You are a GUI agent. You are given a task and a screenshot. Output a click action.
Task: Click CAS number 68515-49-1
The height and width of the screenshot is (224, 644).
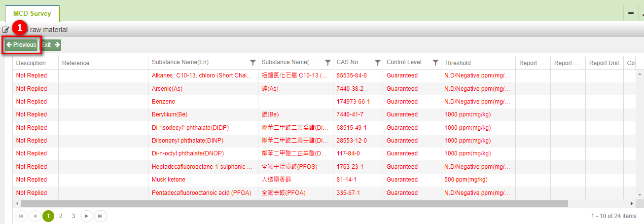click(352, 128)
